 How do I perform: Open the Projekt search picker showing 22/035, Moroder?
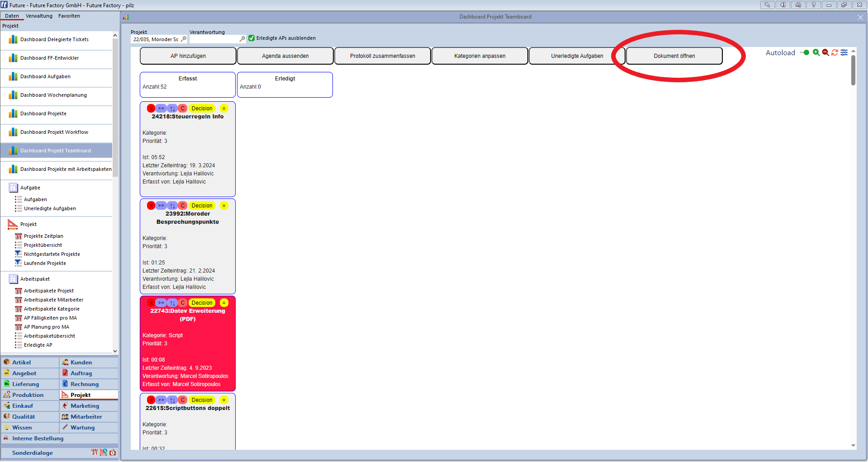pyautogui.click(x=184, y=39)
